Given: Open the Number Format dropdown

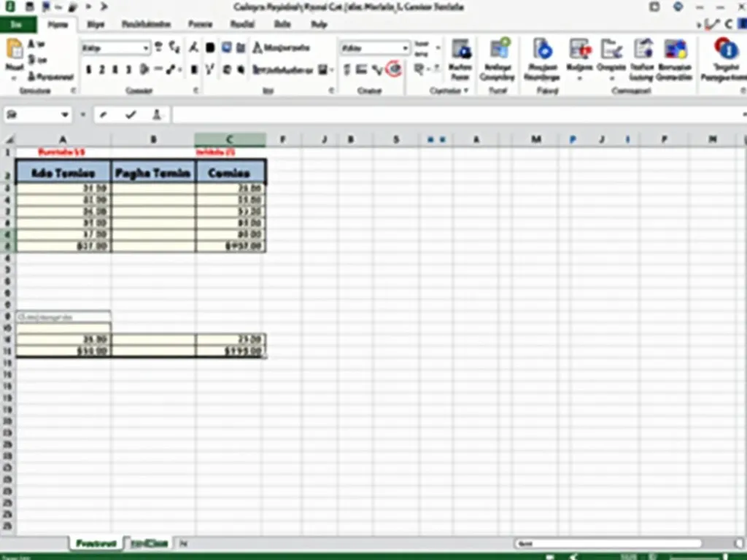Looking at the screenshot, I should [373, 48].
